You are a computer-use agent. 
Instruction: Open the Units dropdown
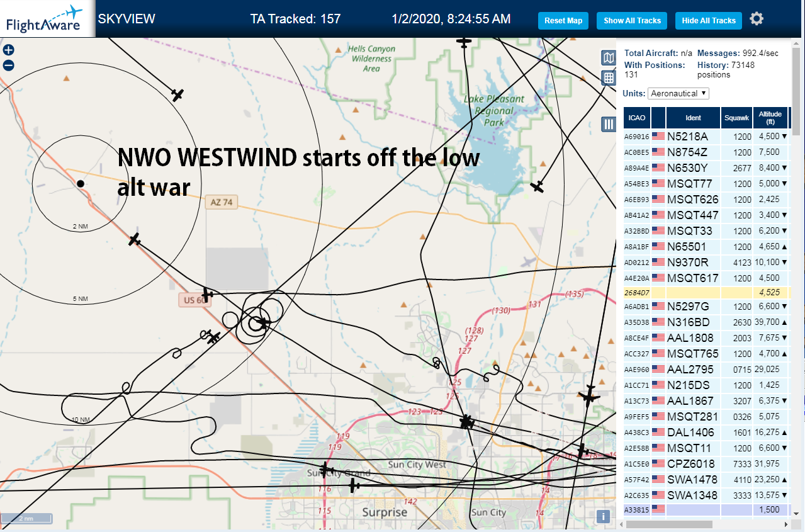678,93
